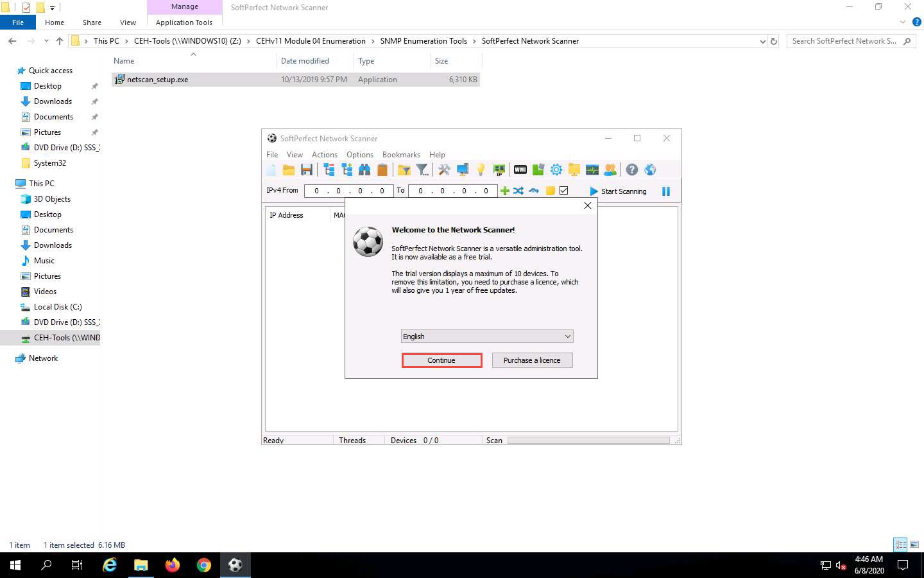Image resolution: width=924 pixels, height=578 pixels.
Task: Open the English language dropdown
Action: [x=487, y=337]
